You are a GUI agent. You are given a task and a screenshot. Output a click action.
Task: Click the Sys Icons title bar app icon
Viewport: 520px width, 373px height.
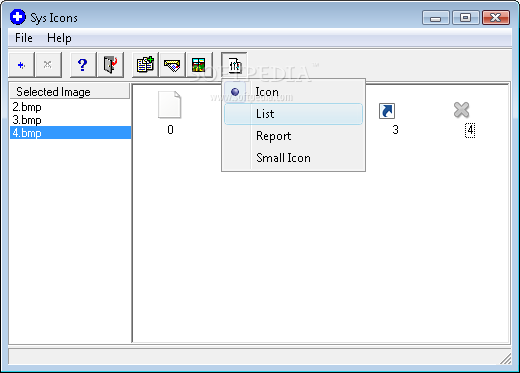[18, 17]
